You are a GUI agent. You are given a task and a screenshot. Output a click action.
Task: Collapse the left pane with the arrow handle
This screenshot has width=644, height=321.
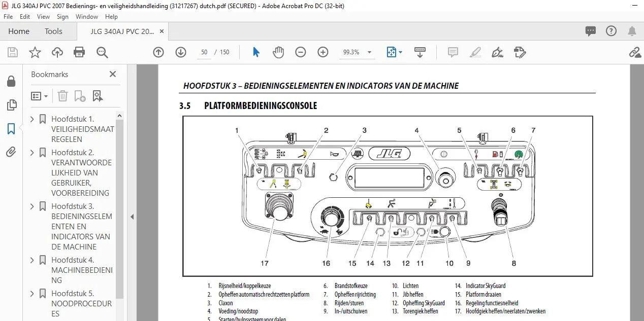pyautogui.click(x=132, y=217)
